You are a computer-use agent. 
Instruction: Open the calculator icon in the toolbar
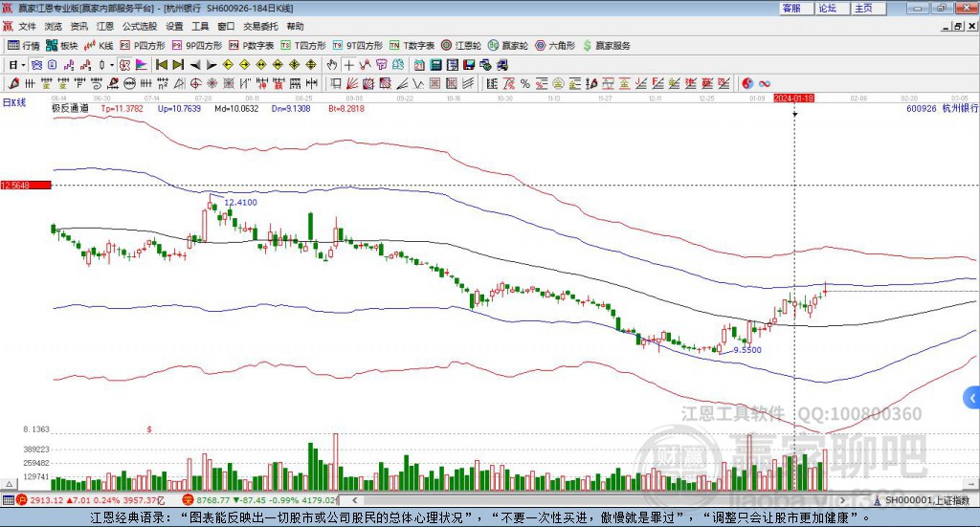(436, 65)
